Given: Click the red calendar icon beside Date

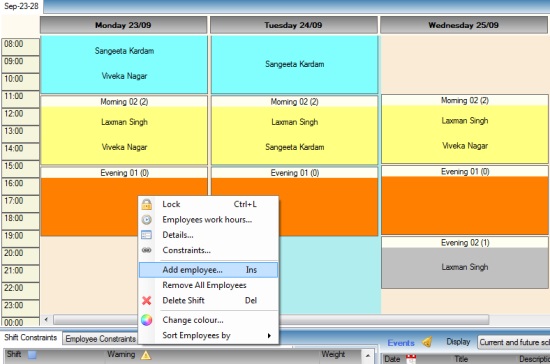Looking at the screenshot, I should (x=411, y=359).
